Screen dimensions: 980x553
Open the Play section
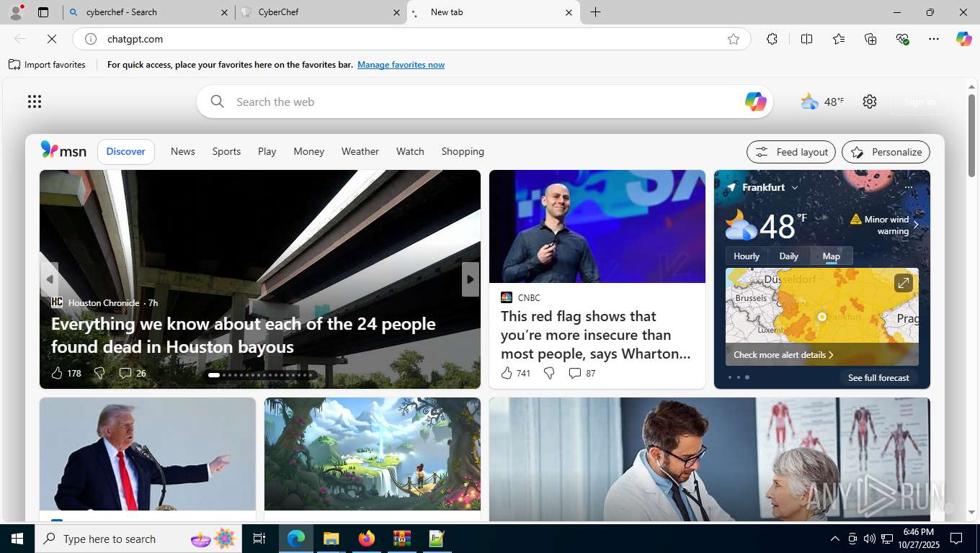tap(267, 151)
